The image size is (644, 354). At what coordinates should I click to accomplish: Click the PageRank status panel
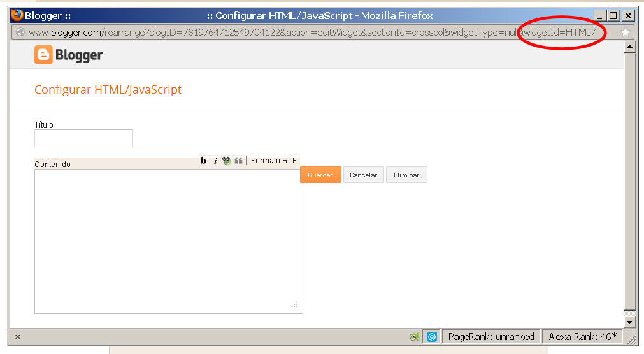click(x=491, y=337)
